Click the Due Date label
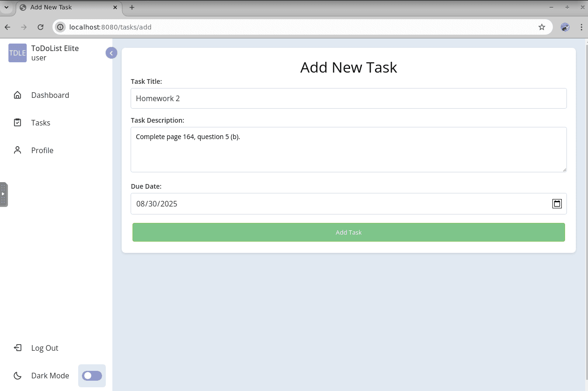The width and height of the screenshot is (588, 391). tap(146, 186)
